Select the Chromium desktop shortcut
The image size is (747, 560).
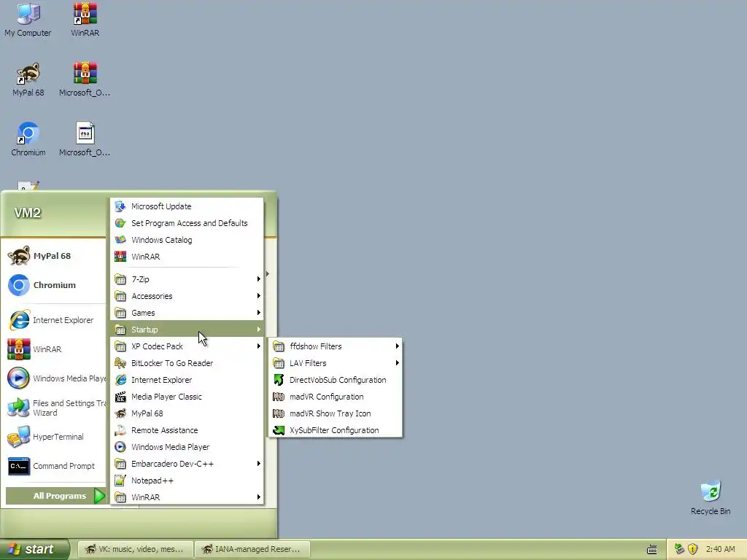click(x=28, y=139)
